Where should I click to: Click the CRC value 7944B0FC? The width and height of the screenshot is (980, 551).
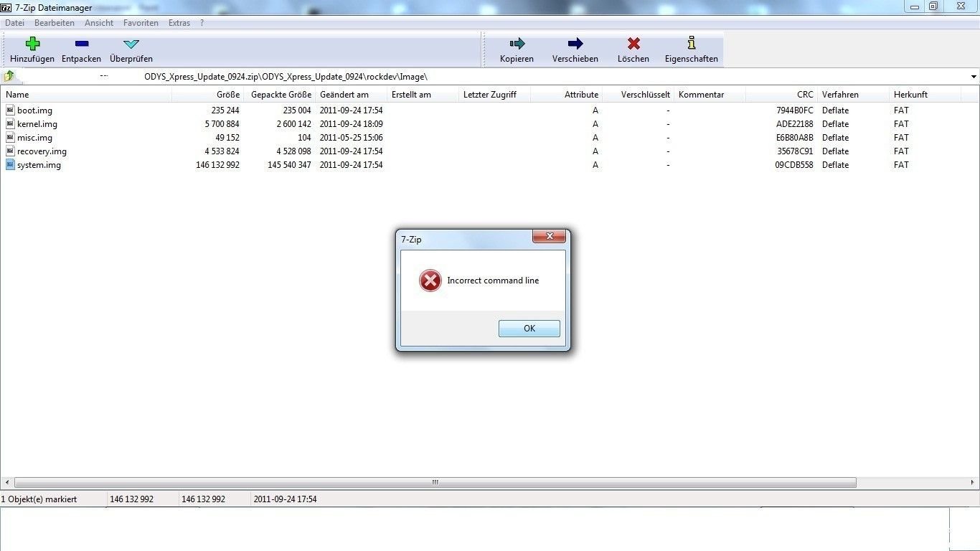tap(795, 110)
